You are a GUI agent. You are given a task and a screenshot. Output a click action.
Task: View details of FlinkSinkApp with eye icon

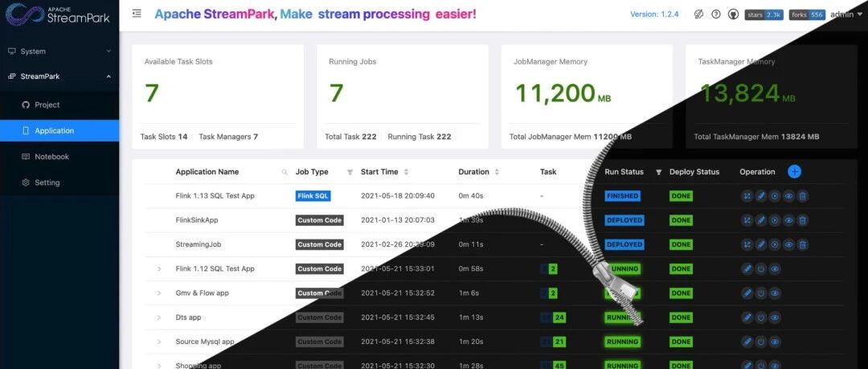[789, 220]
